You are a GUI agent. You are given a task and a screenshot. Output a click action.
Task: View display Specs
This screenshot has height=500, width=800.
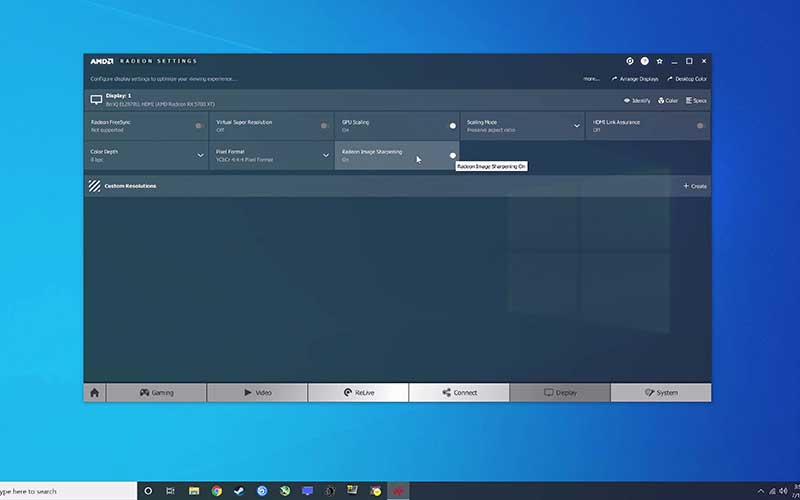(x=696, y=101)
